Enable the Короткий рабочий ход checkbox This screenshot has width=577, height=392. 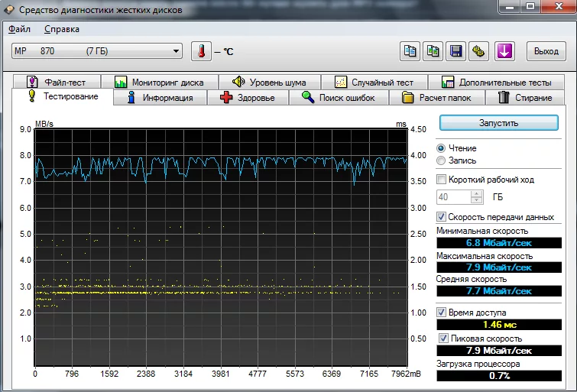[x=441, y=180]
